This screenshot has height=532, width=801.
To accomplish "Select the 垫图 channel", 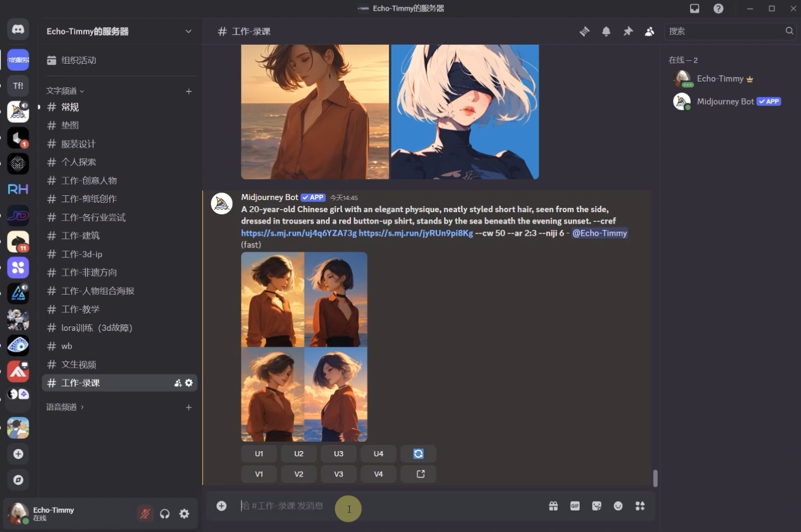I will pyautogui.click(x=120, y=125).
